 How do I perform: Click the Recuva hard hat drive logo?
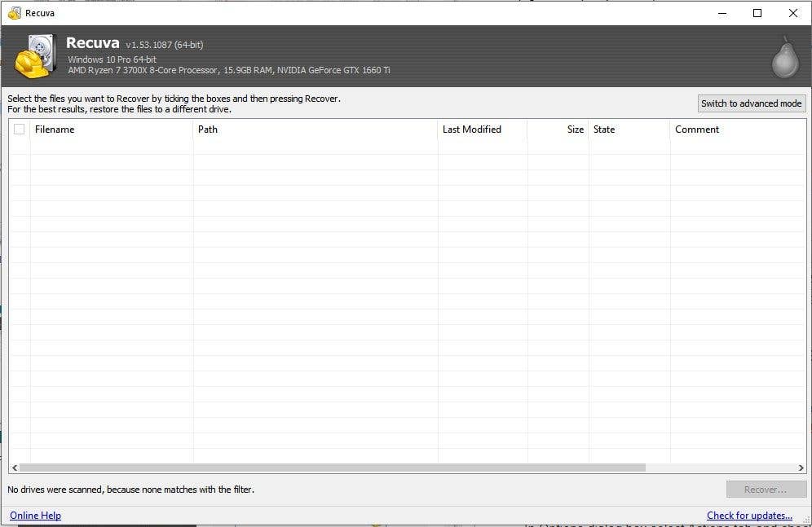pyautogui.click(x=35, y=56)
